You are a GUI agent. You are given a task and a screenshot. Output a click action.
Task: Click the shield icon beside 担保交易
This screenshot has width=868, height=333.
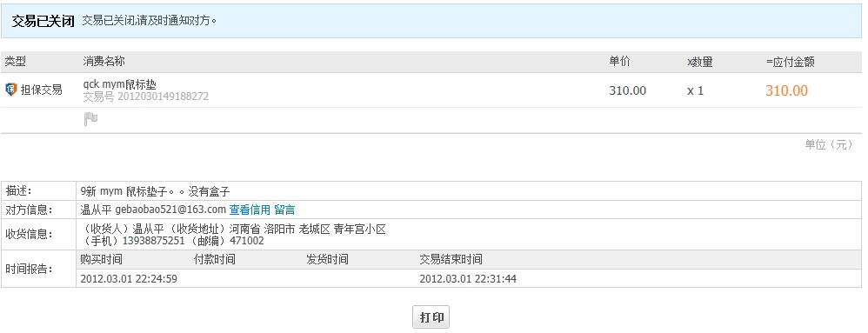tap(11, 90)
